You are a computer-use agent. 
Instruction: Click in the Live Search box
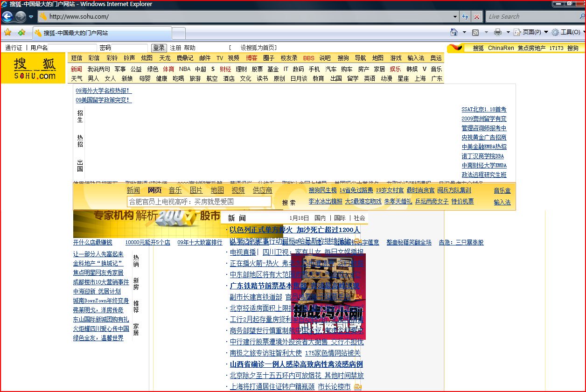coord(532,16)
